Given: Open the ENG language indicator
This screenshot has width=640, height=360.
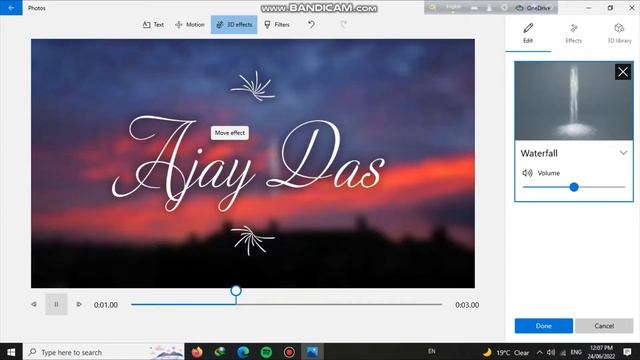Looking at the screenshot, I should [576, 352].
